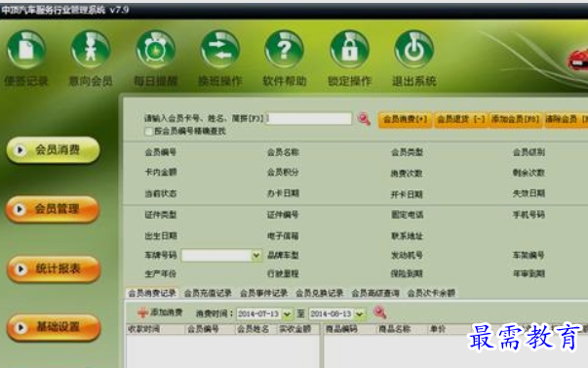Image resolution: width=588 pixels, height=368 pixels.
Task: Click the 卡内金额 field label
Action: click(161, 173)
